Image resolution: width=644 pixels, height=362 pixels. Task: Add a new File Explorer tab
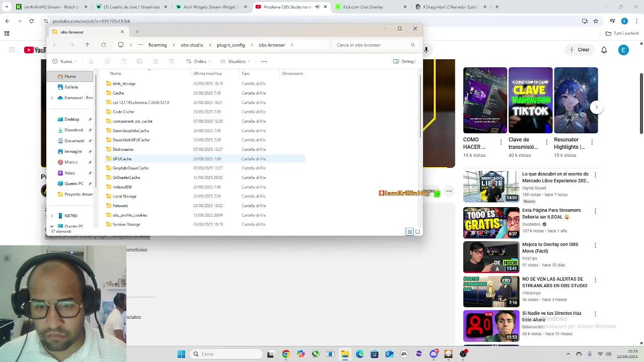coord(137,32)
